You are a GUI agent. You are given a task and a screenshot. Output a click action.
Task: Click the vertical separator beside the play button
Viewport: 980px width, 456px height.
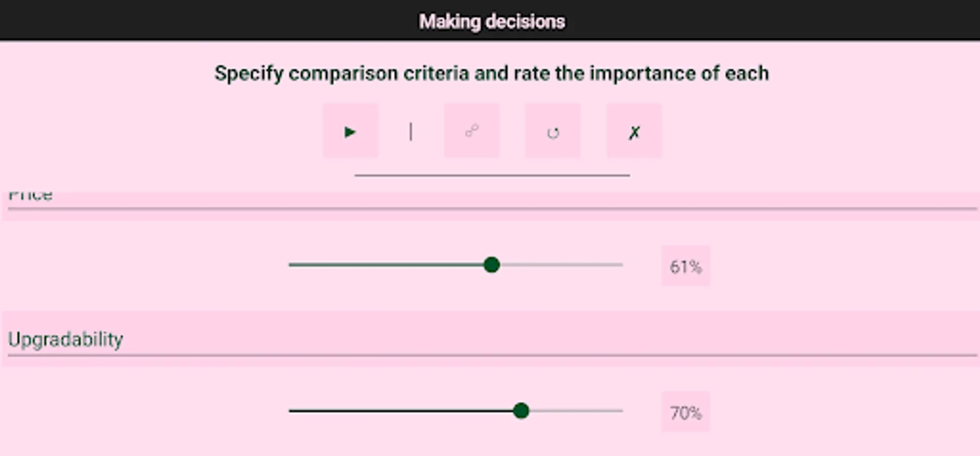click(411, 132)
